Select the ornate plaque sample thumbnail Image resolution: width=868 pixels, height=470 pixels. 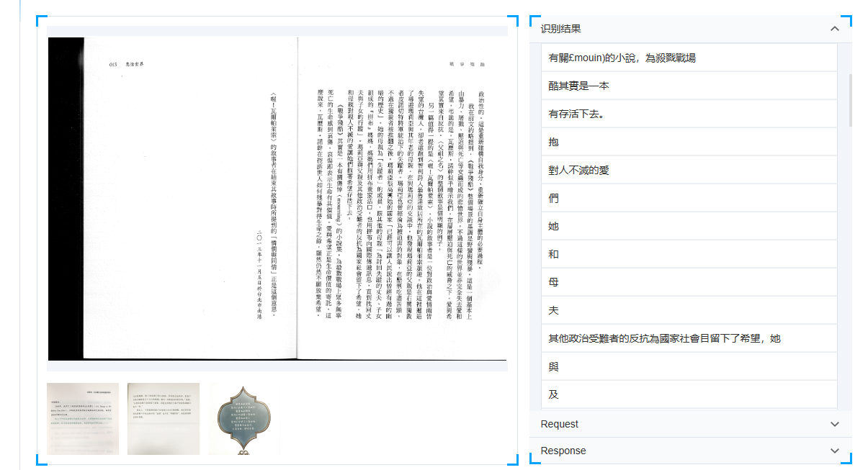(245, 418)
